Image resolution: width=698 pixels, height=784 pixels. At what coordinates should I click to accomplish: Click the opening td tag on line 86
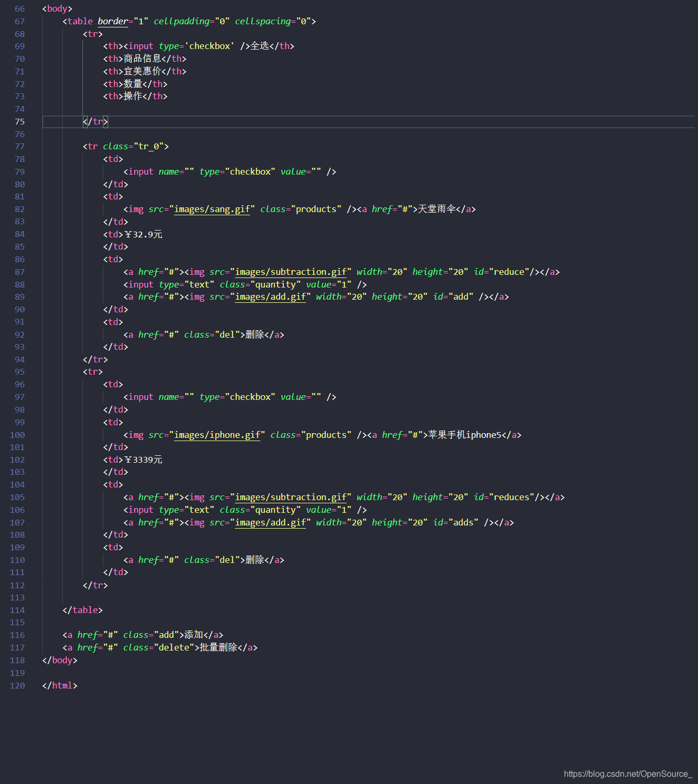[113, 259]
